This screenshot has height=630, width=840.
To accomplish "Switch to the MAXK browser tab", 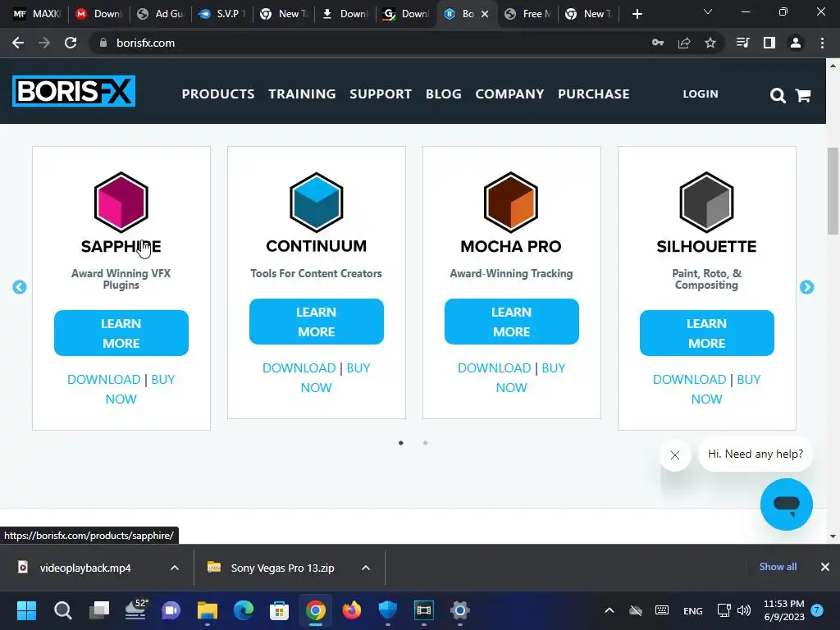I will [x=36, y=14].
